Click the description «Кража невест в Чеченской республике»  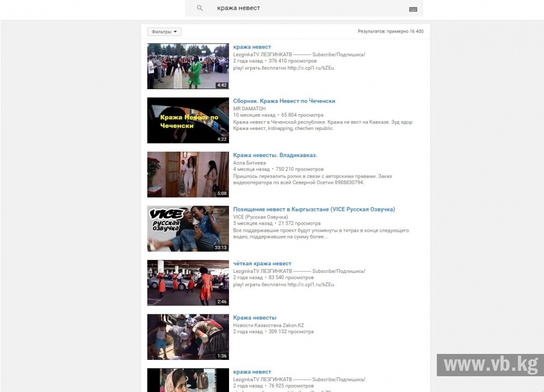pyautogui.click(x=323, y=125)
